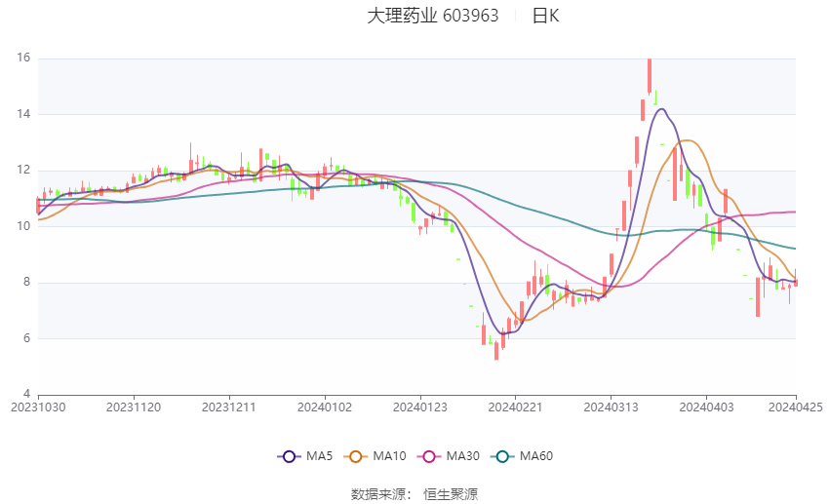The height and width of the screenshot is (504, 829).
Task: Click the y-axis value 14
Action: pos(23,114)
